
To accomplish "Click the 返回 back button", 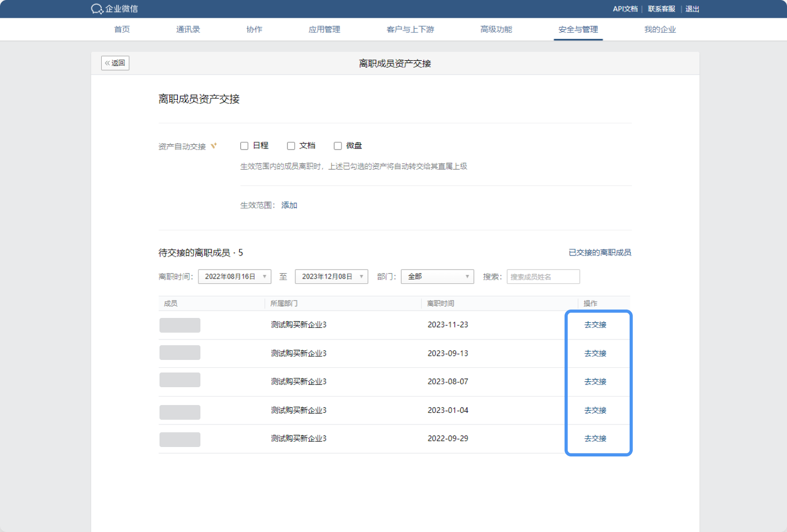I will (115, 63).
